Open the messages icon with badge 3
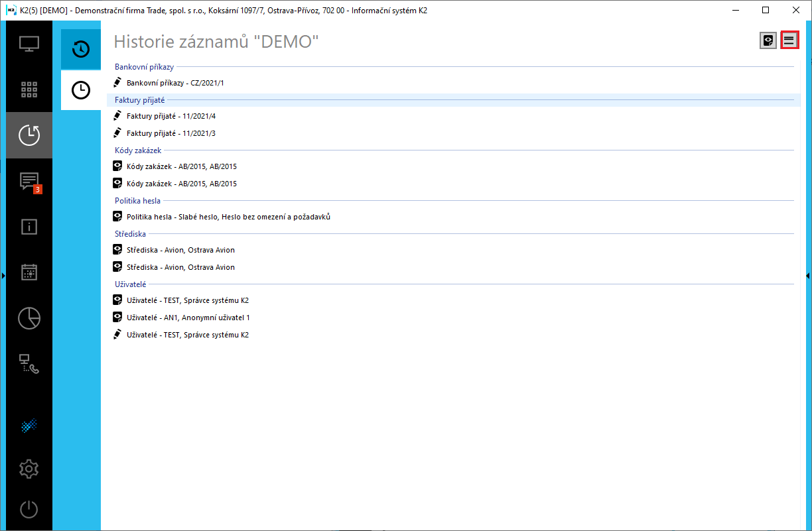The image size is (812, 531). tap(29, 182)
